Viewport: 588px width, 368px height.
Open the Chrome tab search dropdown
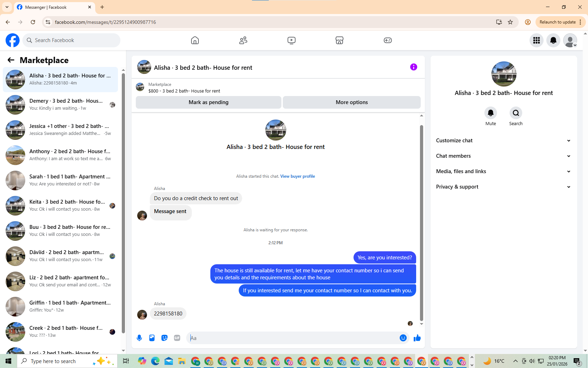click(7, 7)
